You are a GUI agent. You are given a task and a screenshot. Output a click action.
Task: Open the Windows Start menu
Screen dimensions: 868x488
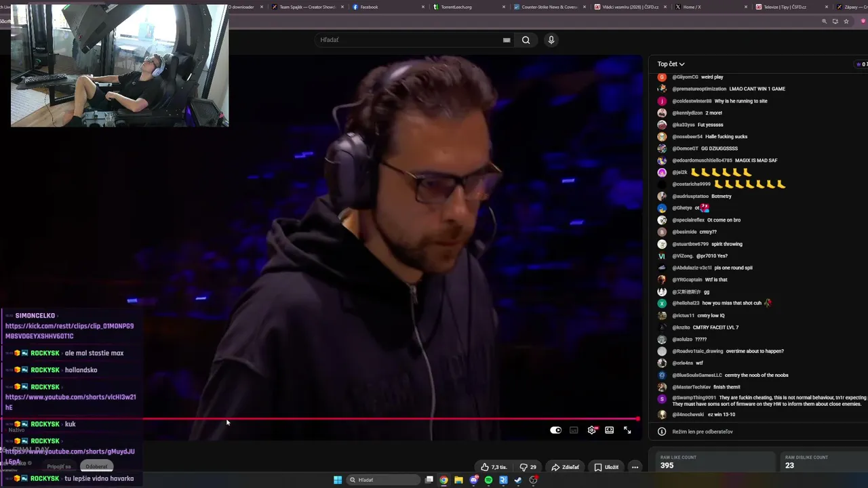click(338, 480)
